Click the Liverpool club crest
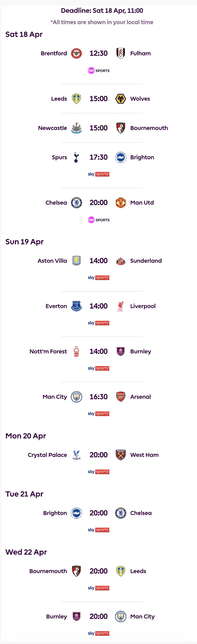Screen dimensions: 197x644 click(x=121, y=306)
